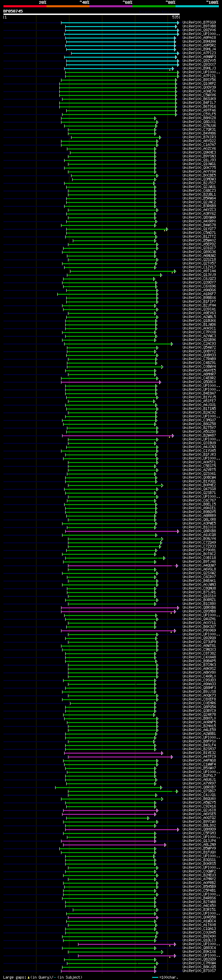Select the UniRef100_A7MNY2 label
The width and height of the screenshot is (222, 980).
pos(199,879)
